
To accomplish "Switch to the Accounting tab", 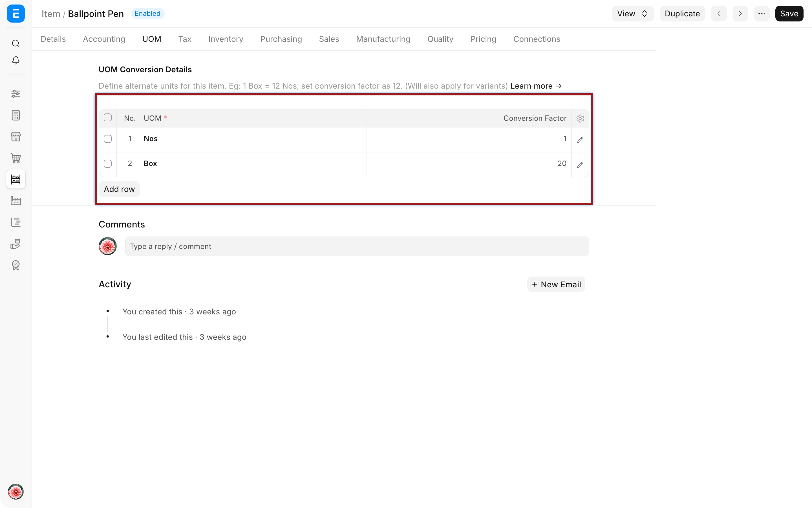I will [104, 39].
